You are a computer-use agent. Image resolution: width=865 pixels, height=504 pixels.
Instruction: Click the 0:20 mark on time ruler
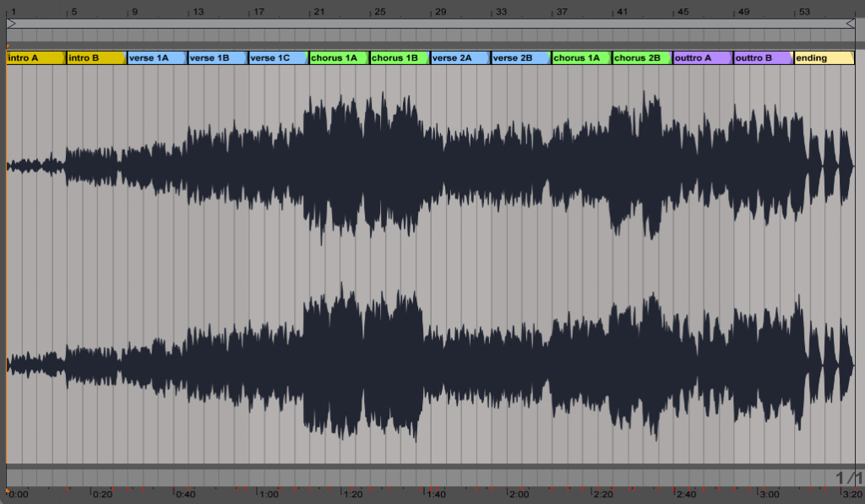[102, 494]
